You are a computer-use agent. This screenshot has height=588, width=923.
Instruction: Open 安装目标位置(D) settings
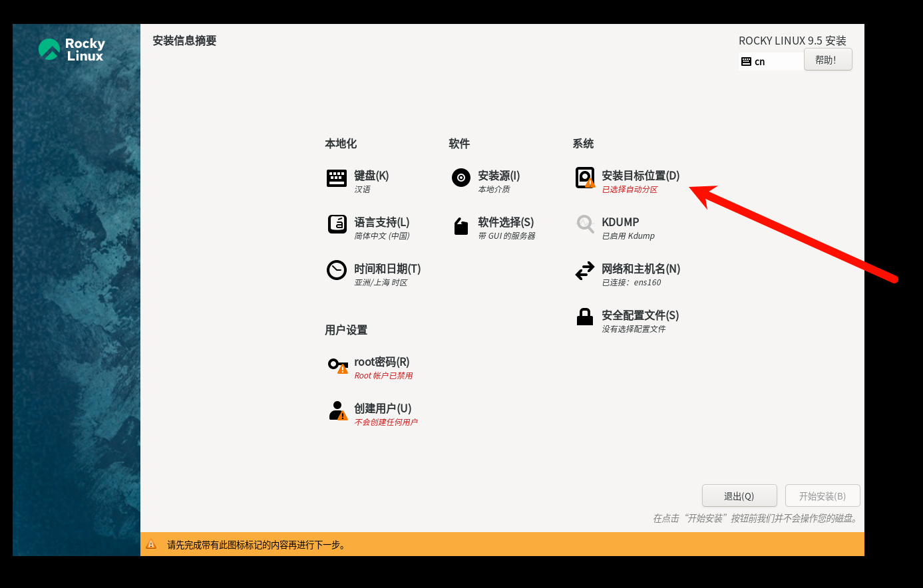click(x=641, y=176)
